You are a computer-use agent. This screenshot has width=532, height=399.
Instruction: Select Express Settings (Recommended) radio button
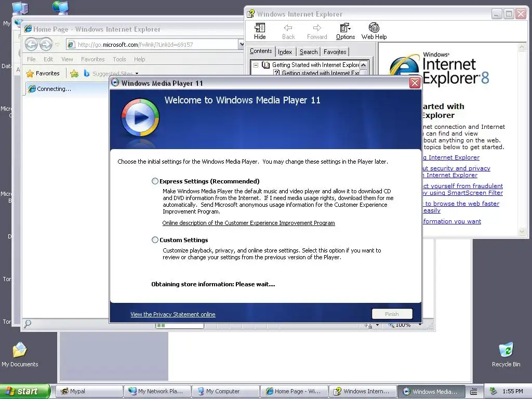(155, 181)
